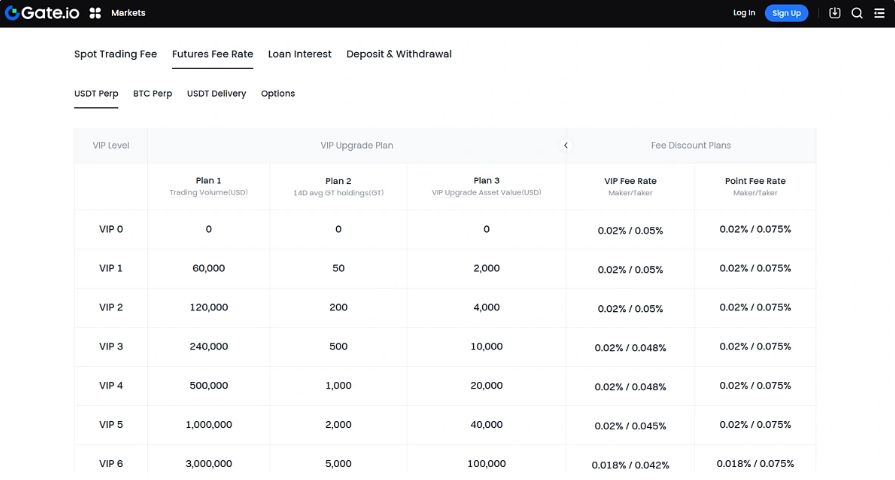Click the Fee Discount Plans header
The width and height of the screenshot is (895, 480).
coord(690,145)
